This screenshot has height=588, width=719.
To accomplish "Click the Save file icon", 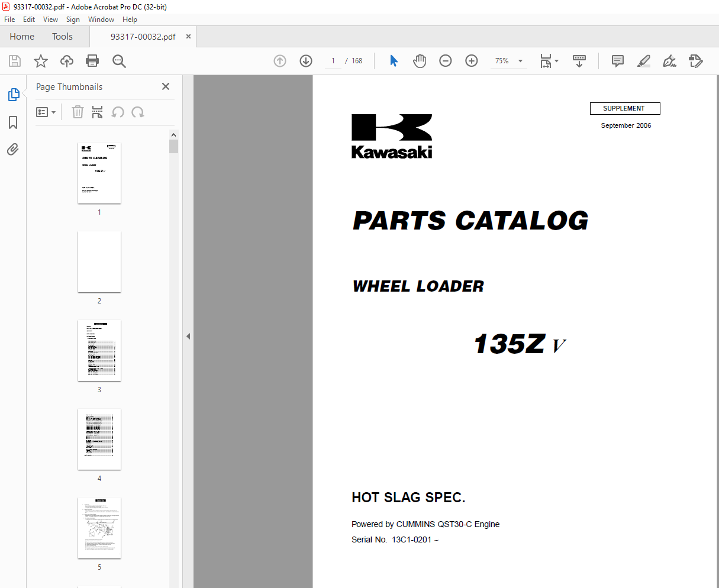I will coord(15,61).
